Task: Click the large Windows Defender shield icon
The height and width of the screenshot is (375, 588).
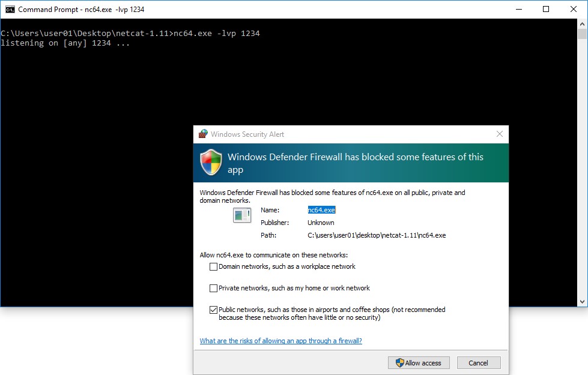Action: [x=211, y=163]
